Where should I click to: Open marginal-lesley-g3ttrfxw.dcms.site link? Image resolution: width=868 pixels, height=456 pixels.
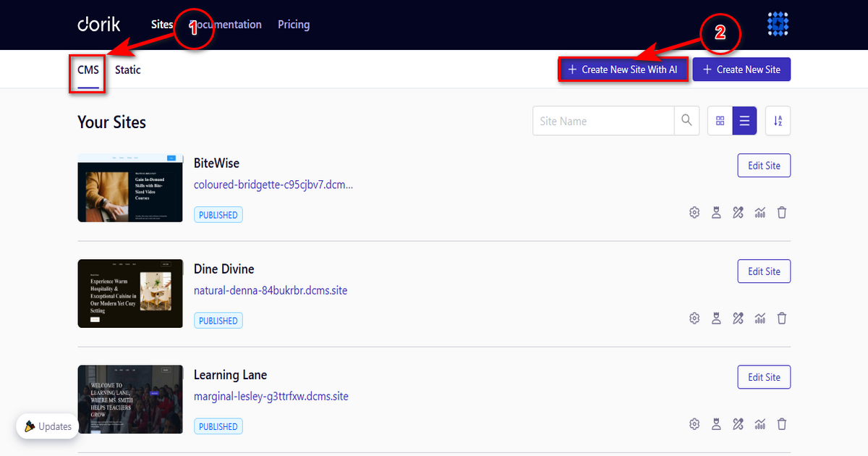[271, 396]
